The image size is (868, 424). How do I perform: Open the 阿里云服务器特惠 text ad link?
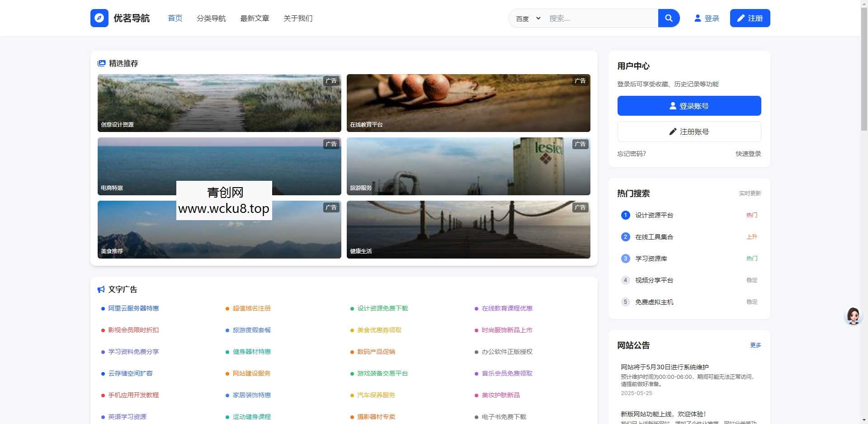(x=133, y=308)
